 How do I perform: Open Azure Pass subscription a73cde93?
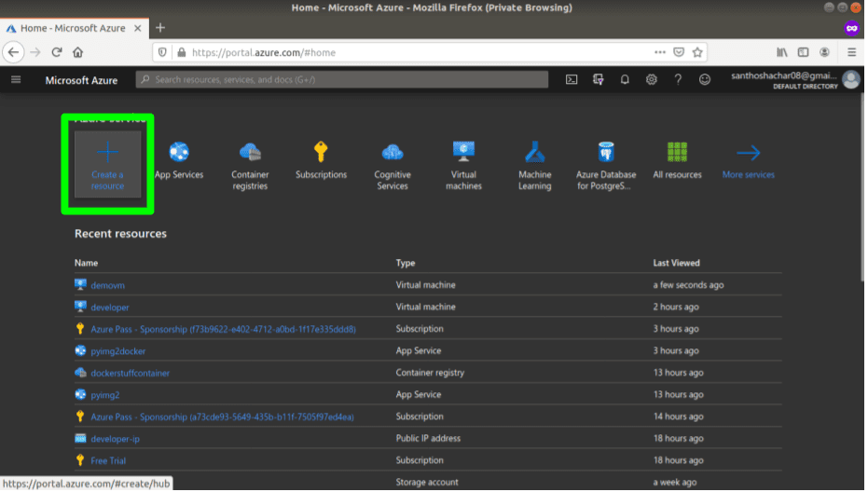(223, 417)
